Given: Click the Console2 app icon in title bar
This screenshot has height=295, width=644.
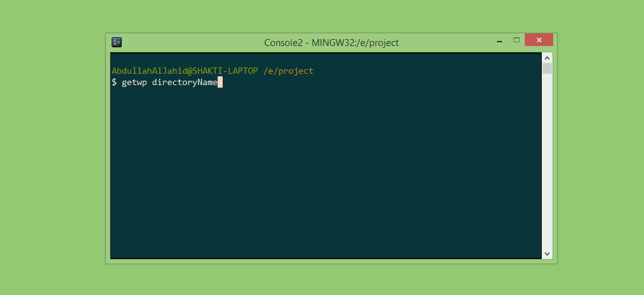Looking at the screenshot, I should tap(117, 42).
